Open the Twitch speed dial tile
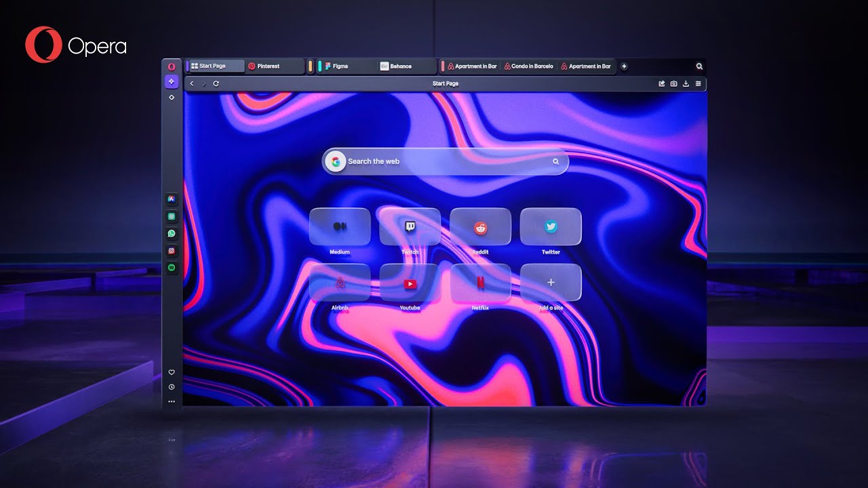Viewport: 868px width, 488px height. tap(410, 227)
